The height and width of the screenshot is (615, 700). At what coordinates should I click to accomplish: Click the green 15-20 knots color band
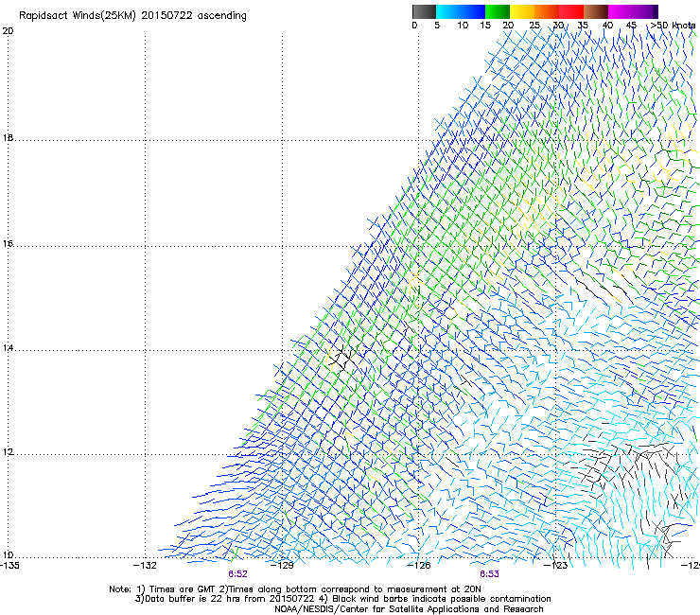coord(498,11)
